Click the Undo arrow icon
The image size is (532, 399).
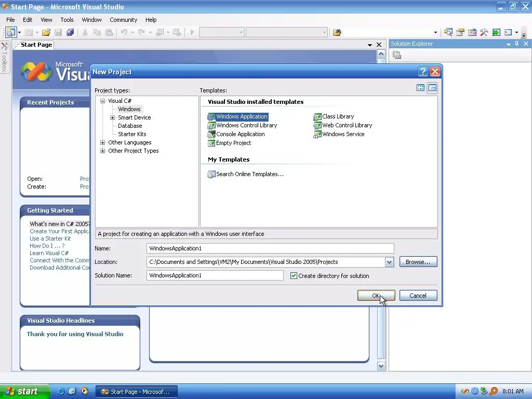click(124, 32)
